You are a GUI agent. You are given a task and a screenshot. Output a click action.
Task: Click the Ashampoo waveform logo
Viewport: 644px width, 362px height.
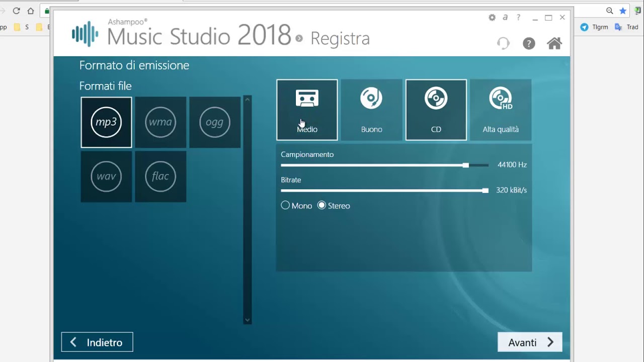pyautogui.click(x=85, y=34)
